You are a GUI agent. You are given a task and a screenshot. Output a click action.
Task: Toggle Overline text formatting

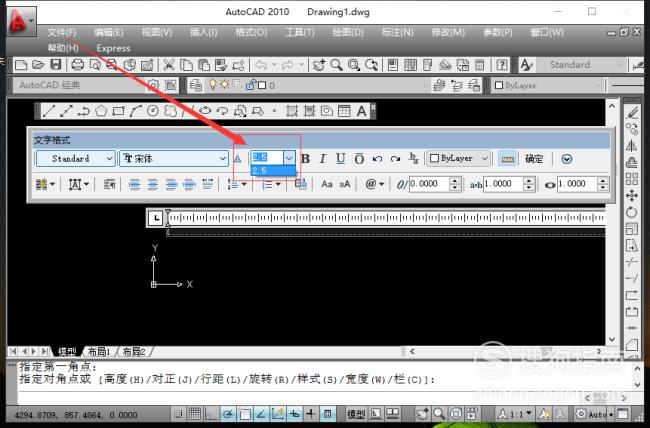pos(359,159)
